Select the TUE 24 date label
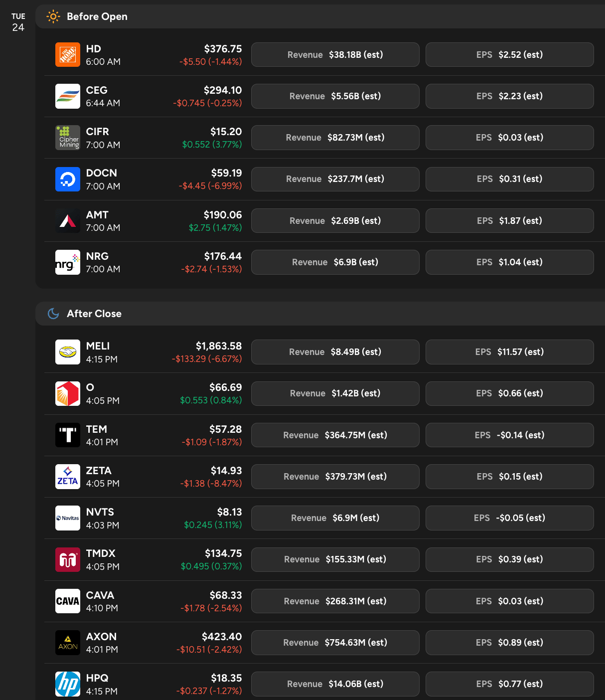Screen dimensions: 605x700 tap(18, 22)
